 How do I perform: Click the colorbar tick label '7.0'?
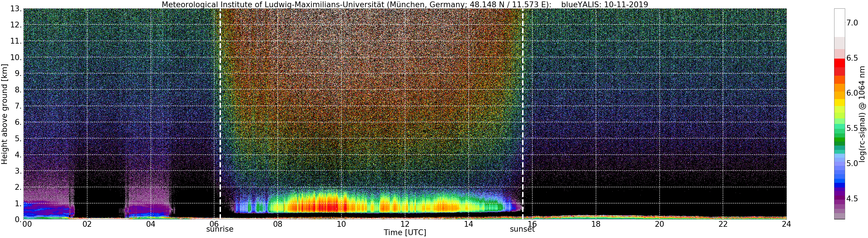pos(852,23)
